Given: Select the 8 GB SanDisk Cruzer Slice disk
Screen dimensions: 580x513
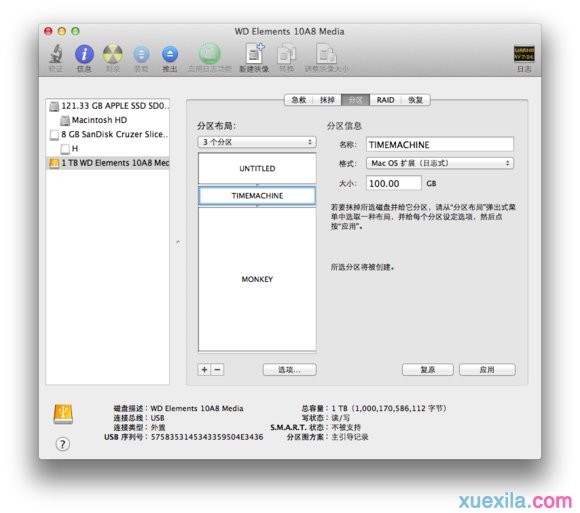Looking at the screenshot, I should point(109,134).
